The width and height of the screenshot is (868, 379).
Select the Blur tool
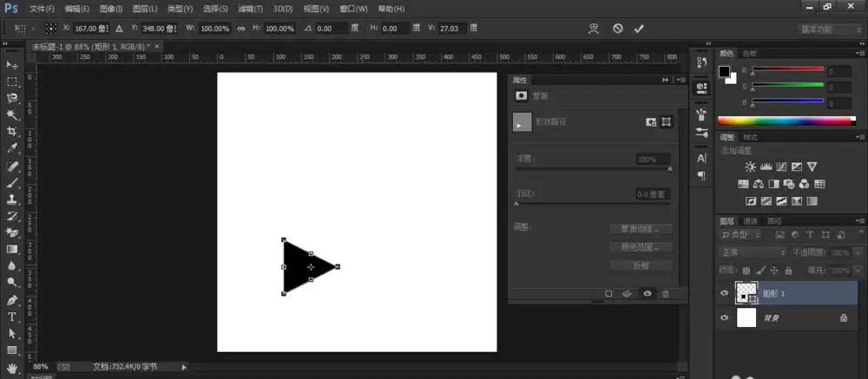(x=12, y=266)
